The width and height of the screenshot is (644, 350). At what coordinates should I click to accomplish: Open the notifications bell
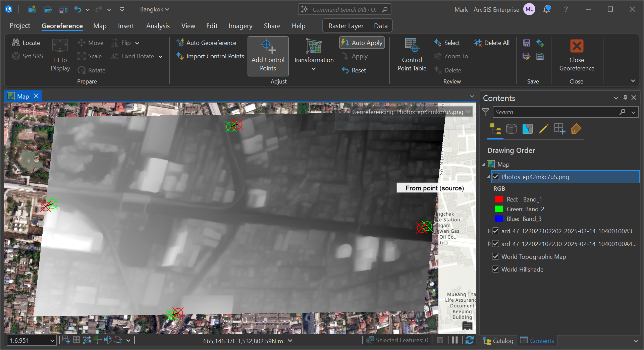click(547, 9)
